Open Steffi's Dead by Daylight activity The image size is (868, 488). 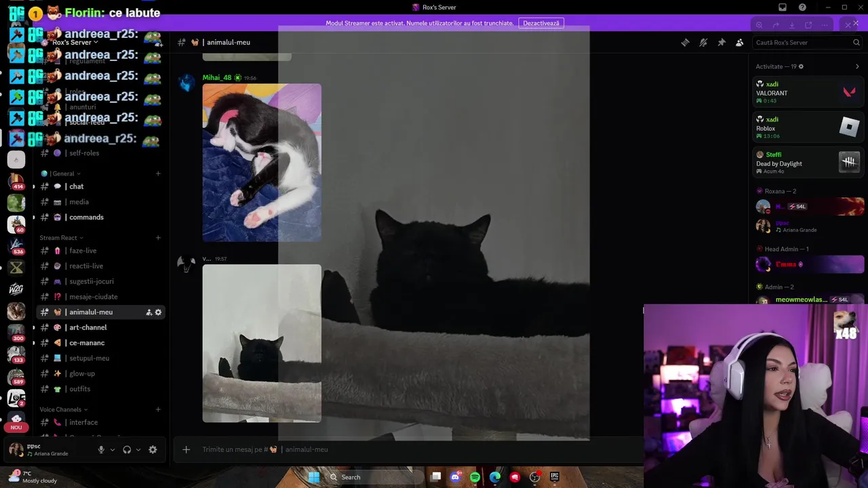pos(808,163)
